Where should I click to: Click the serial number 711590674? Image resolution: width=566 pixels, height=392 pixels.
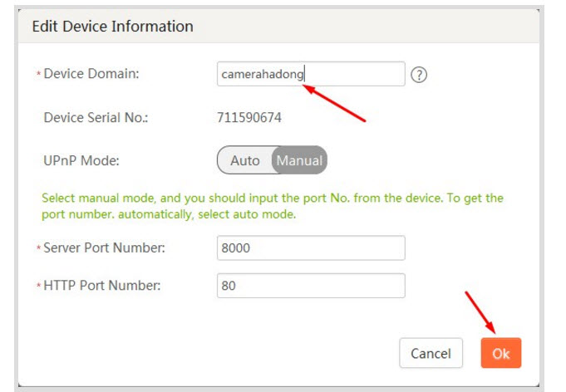coord(249,118)
